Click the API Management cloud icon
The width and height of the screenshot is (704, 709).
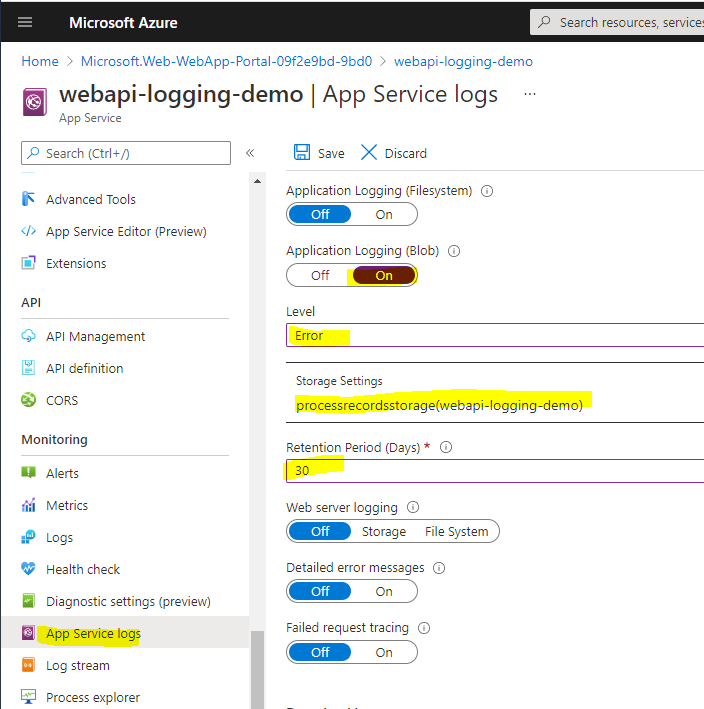(28, 336)
